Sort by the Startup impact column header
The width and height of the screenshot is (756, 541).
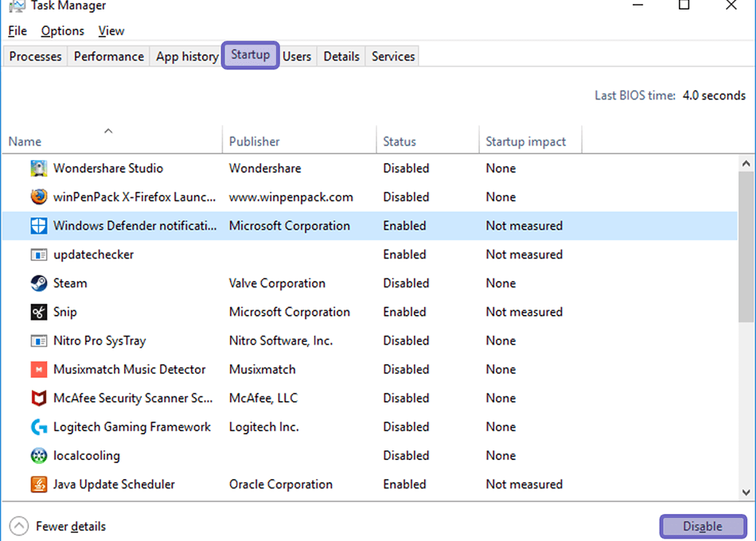tap(530, 139)
